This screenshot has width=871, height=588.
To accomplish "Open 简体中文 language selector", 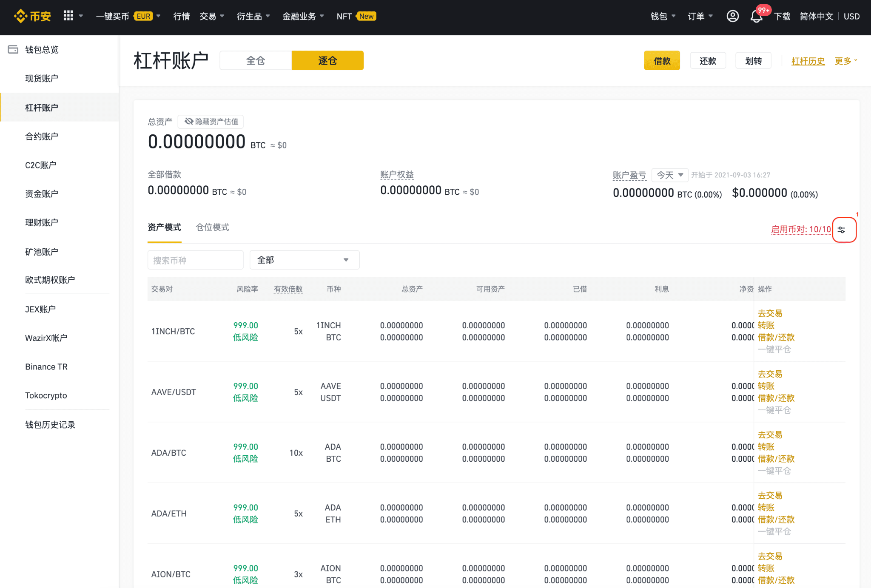I will click(x=817, y=16).
